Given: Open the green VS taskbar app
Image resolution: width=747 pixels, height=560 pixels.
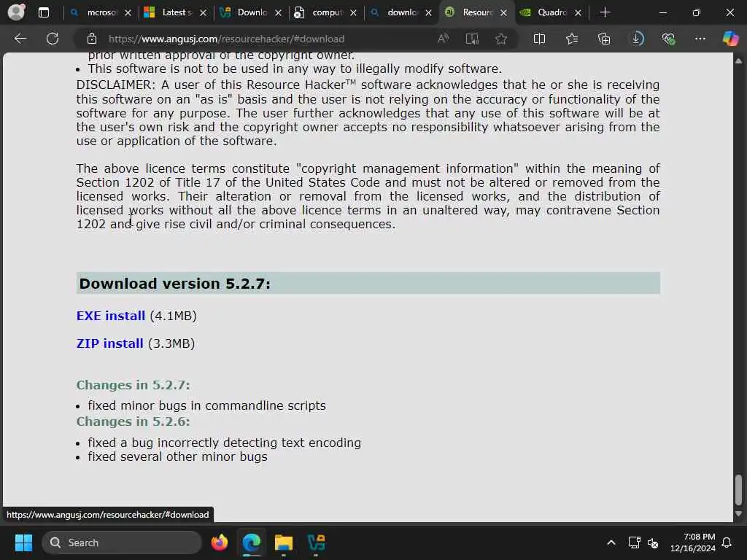Looking at the screenshot, I should 316,542.
